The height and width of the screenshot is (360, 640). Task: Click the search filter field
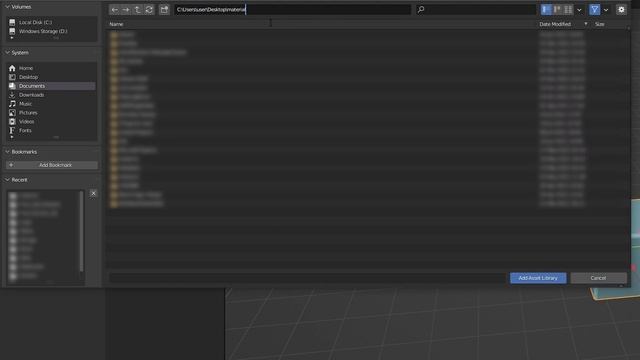[x=476, y=10]
